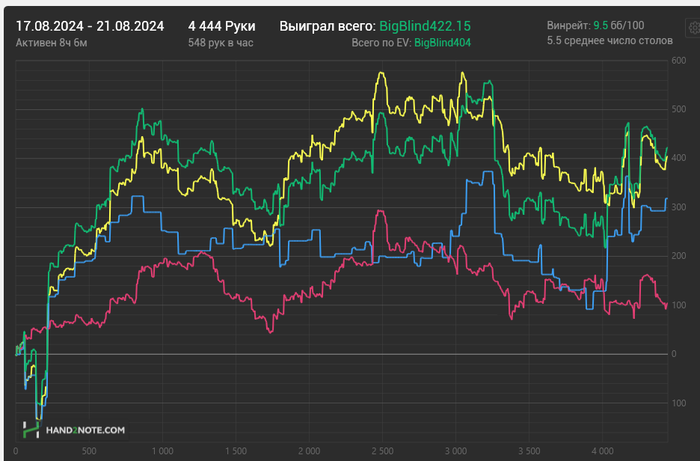Click the 'Винрейт: 9.5 бб/100' stat
The height and width of the screenshot is (461, 700).
[596, 25]
